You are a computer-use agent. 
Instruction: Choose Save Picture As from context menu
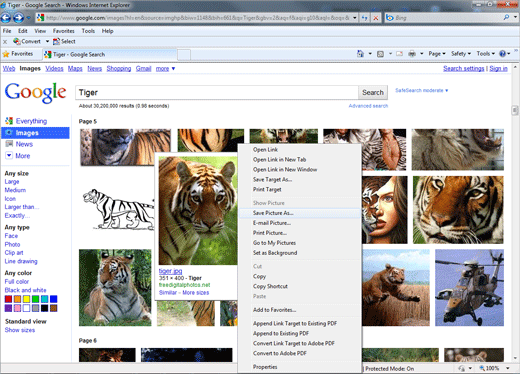coord(300,213)
